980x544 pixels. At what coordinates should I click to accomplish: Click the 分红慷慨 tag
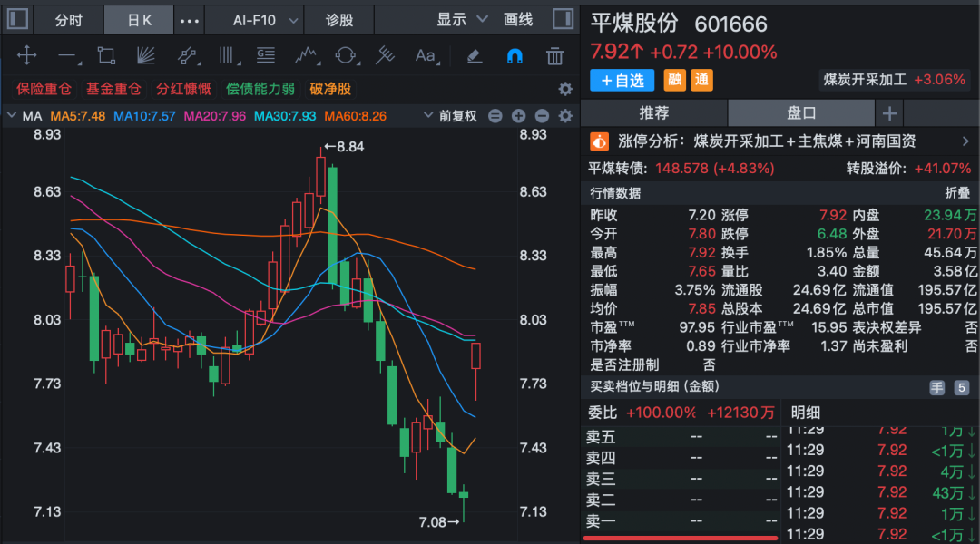coord(183,89)
